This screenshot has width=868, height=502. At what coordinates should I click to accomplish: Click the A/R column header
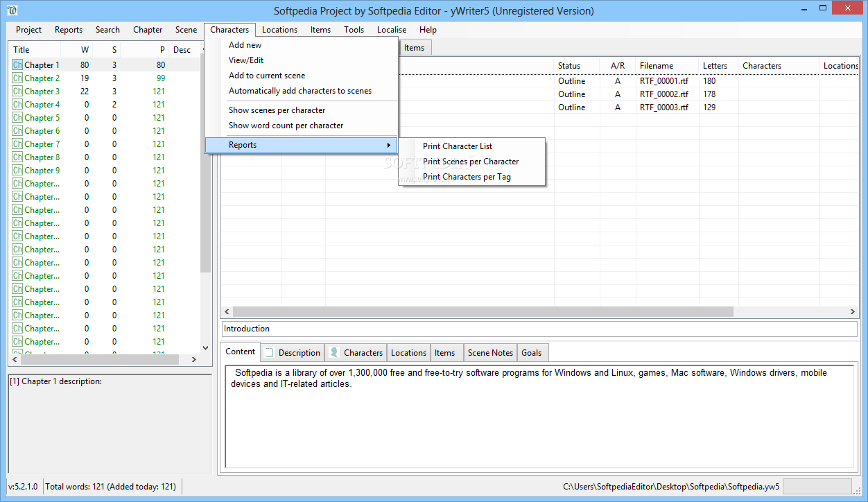618,66
